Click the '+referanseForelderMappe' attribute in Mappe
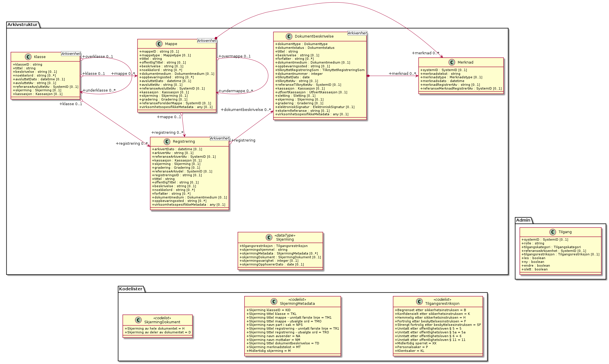Image resolution: width=609 pixels, height=364 pixels. (175, 103)
